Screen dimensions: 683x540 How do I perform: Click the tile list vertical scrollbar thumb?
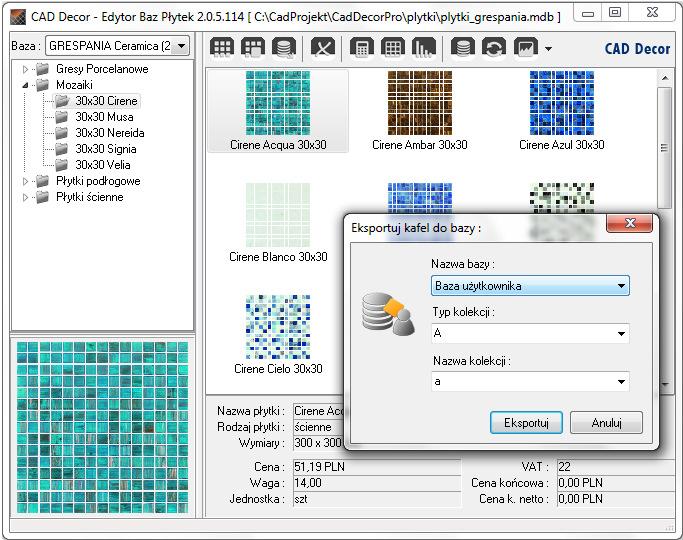[664, 148]
